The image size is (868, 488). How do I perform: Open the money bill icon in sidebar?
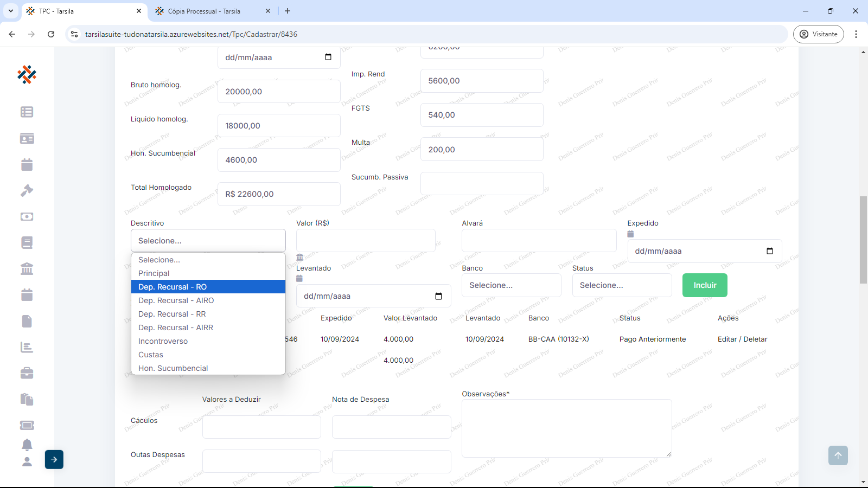27,216
